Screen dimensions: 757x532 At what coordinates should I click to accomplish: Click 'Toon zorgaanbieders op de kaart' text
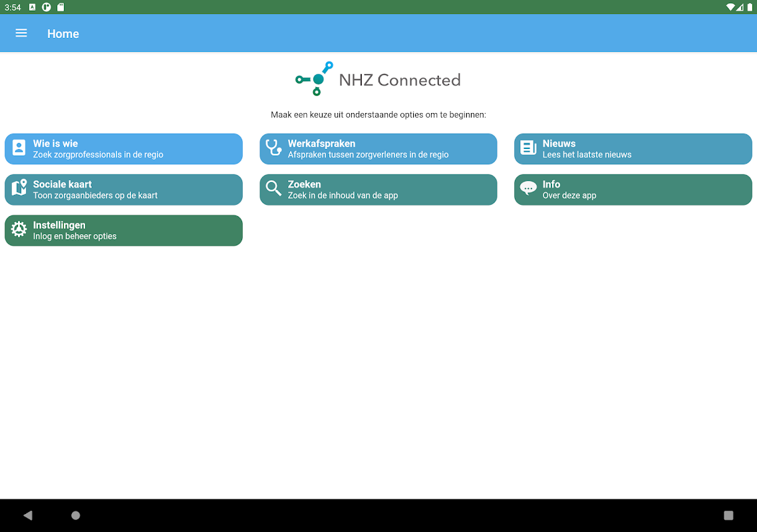click(x=95, y=195)
